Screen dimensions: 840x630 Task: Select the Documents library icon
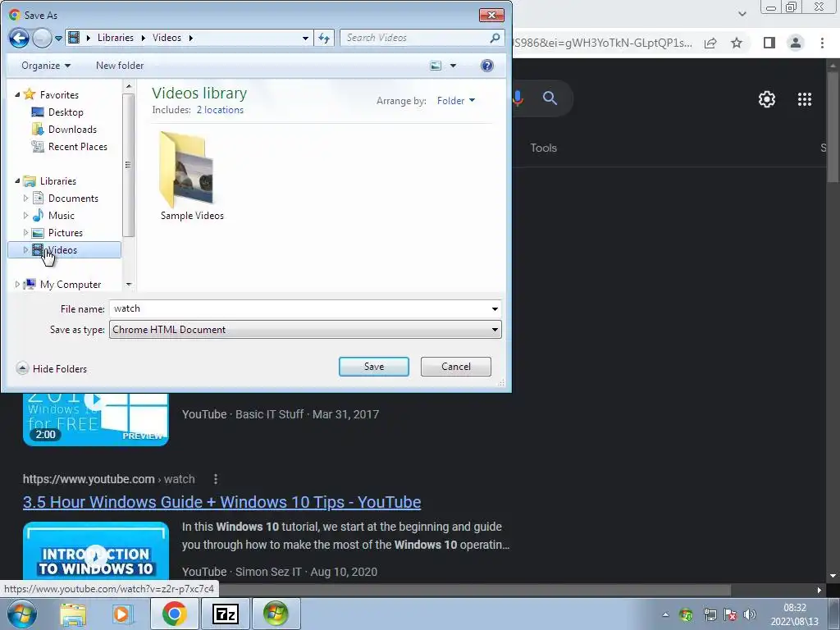pos(38,199)
